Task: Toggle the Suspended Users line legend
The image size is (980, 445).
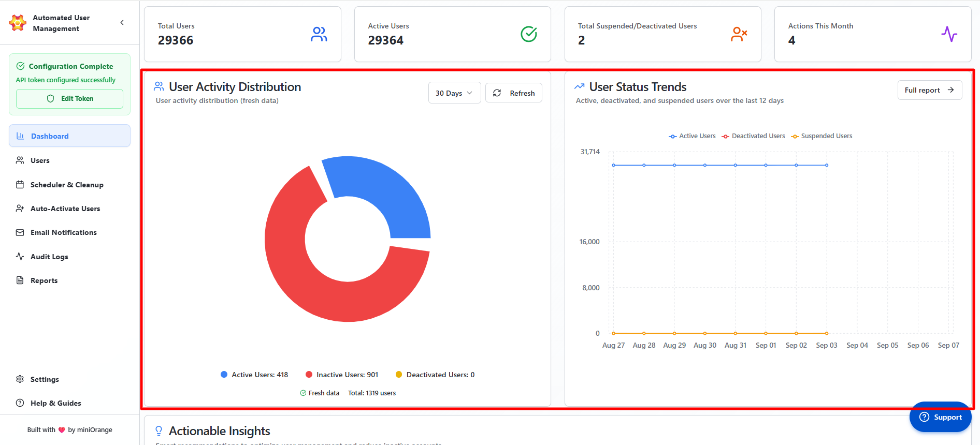Action: coord(822,136)
